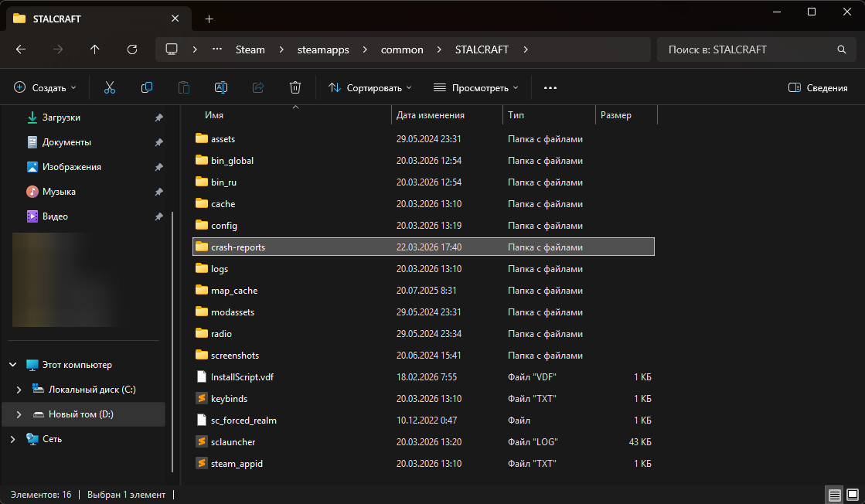Click the Delete trash can icon
The height and width of the screenshot is (504, 865).
pos(295,88)
